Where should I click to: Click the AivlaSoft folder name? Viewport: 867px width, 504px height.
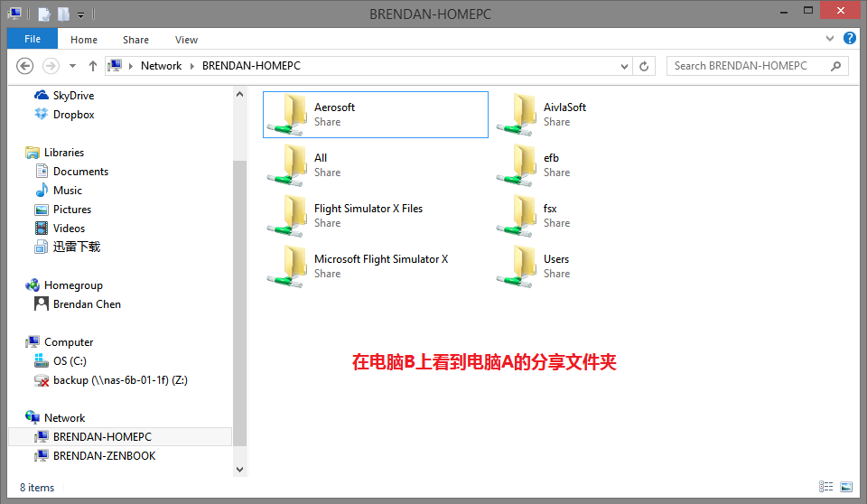click(x=564, y=107)
